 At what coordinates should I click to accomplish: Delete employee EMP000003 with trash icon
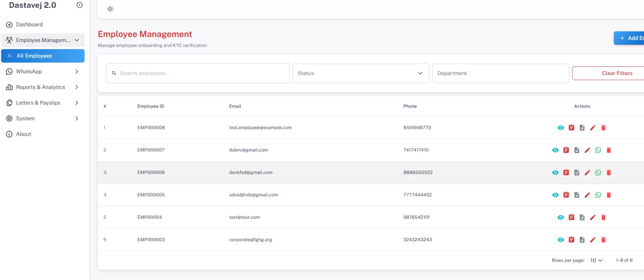(603, 240)
